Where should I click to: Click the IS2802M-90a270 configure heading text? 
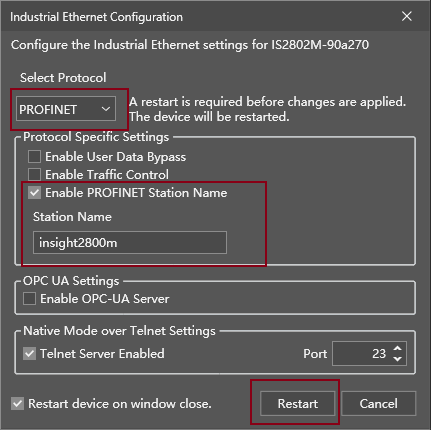click(x=190, y=45)
